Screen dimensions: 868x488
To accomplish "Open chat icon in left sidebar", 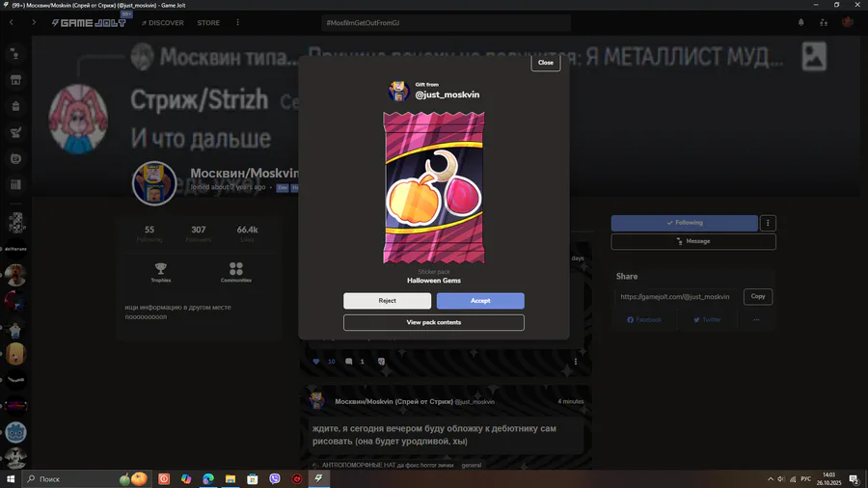I will (x=15, y=54).
